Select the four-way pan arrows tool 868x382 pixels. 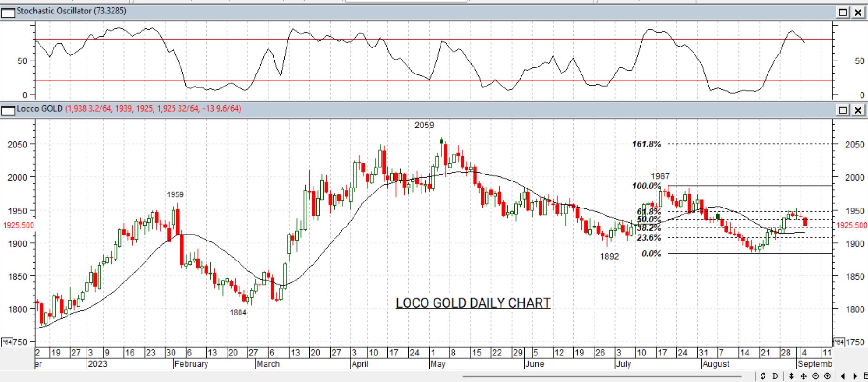[x=803, y=376]
